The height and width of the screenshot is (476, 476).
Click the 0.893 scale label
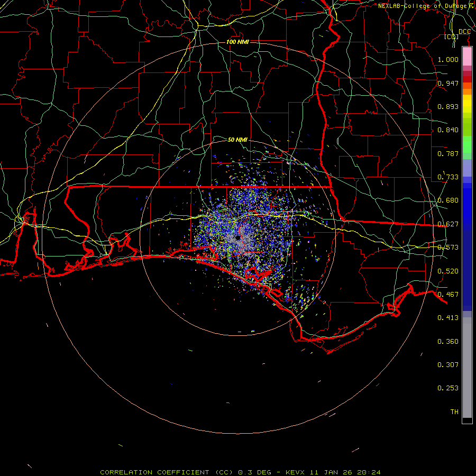point(448,106)
